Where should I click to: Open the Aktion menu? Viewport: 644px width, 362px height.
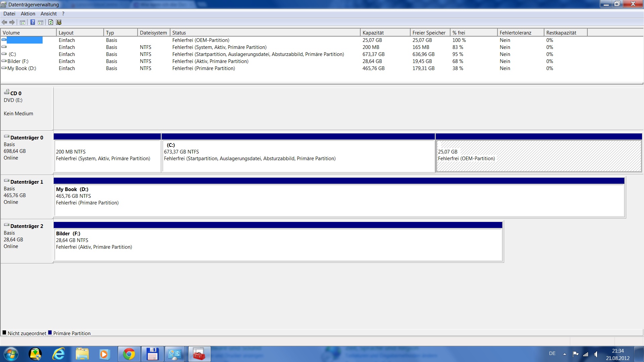(x=28, y=14)
